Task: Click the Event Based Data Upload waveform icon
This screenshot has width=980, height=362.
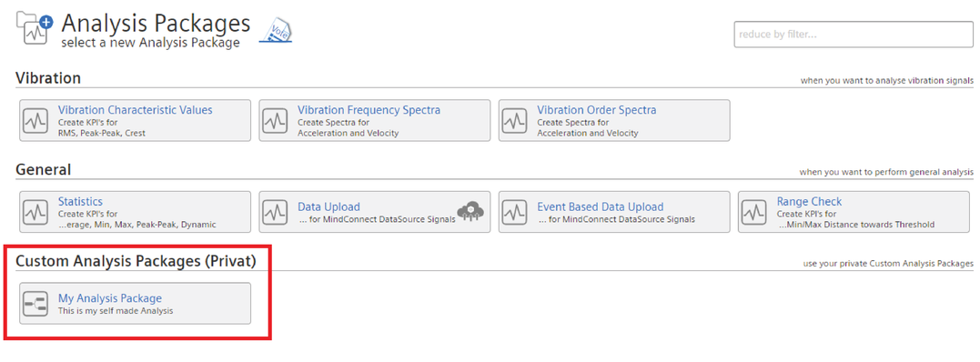Action: click(x=515, y=212)
